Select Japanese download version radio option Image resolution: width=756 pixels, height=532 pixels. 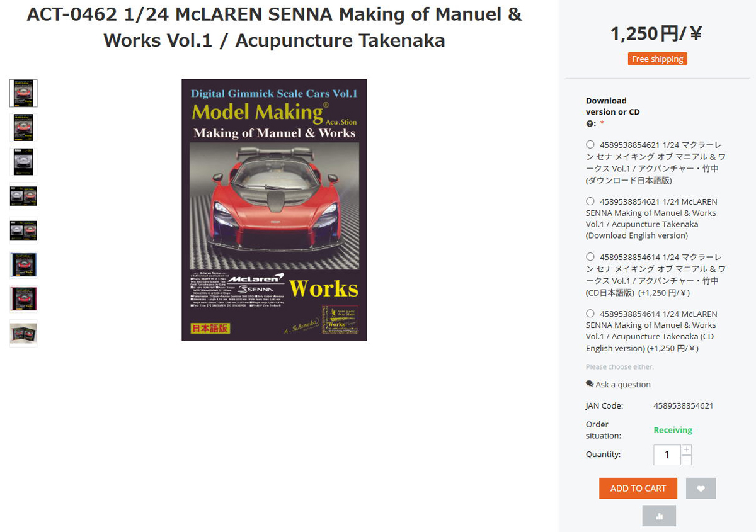click(590, 144)
